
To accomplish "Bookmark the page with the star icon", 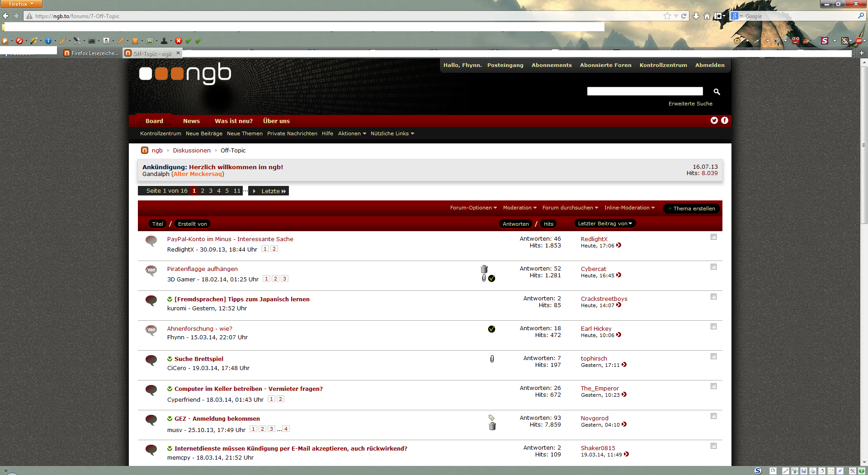I will (x=667, y=16).
